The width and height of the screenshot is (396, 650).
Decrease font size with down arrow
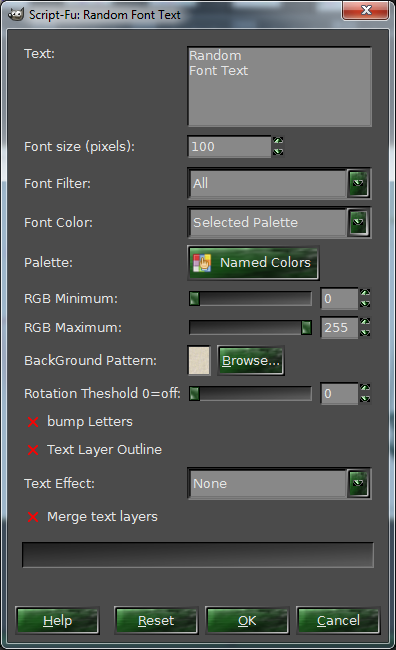278,152
